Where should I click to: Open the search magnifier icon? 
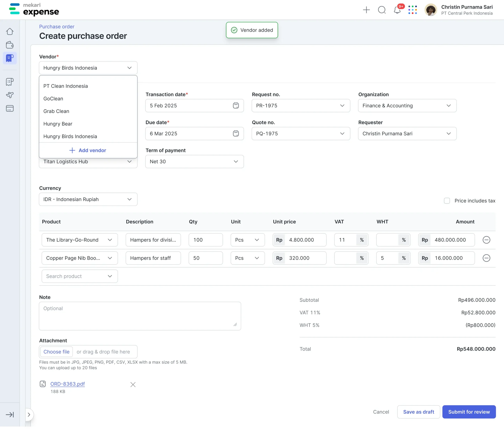(382, 10)
